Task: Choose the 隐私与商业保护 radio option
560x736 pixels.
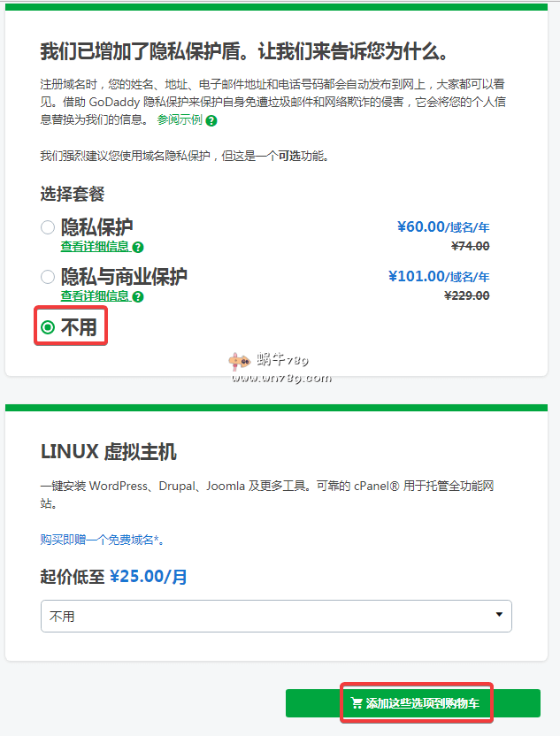Action: [48, 277]
